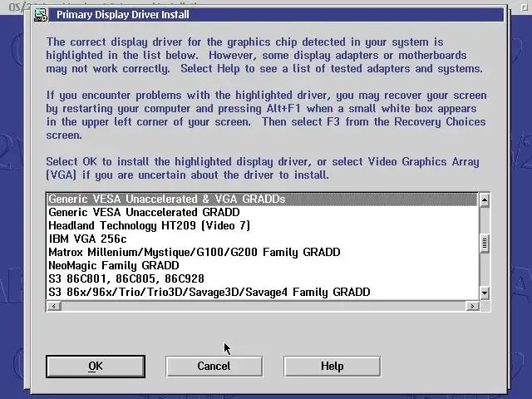Choose S3 86C801, 86C805, 86C928 driver

click(x=263, y=278)
